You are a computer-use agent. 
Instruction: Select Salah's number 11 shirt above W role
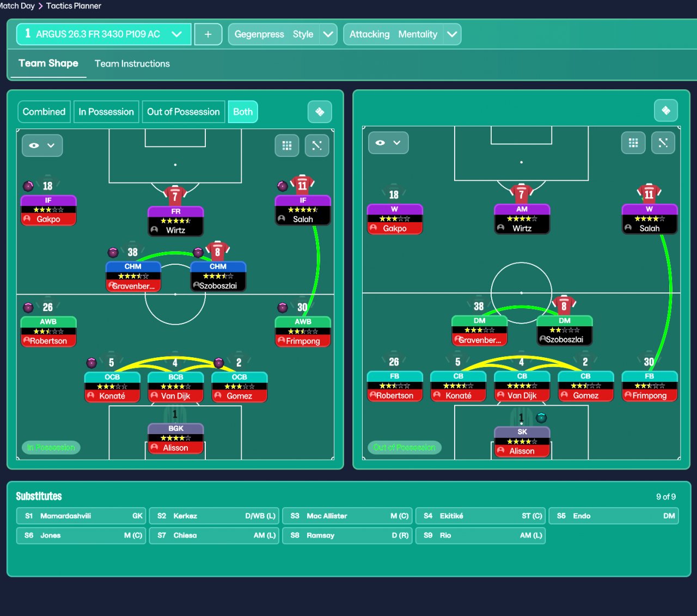[x=649, y=193]
